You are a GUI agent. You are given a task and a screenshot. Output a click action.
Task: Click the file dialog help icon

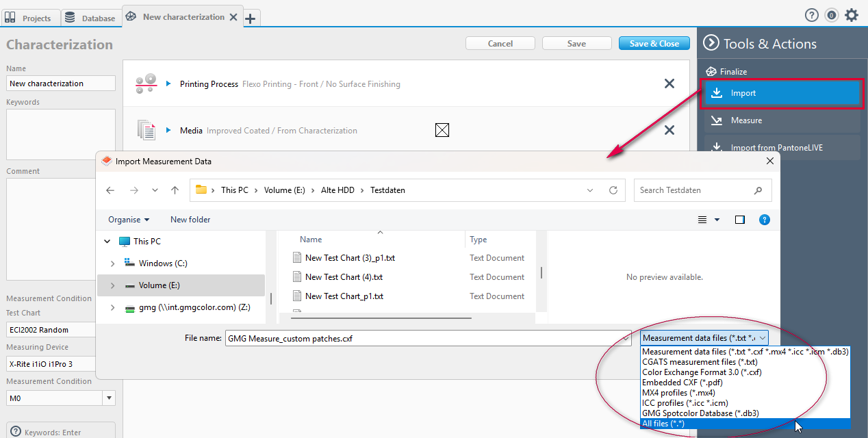coord(765,220)
